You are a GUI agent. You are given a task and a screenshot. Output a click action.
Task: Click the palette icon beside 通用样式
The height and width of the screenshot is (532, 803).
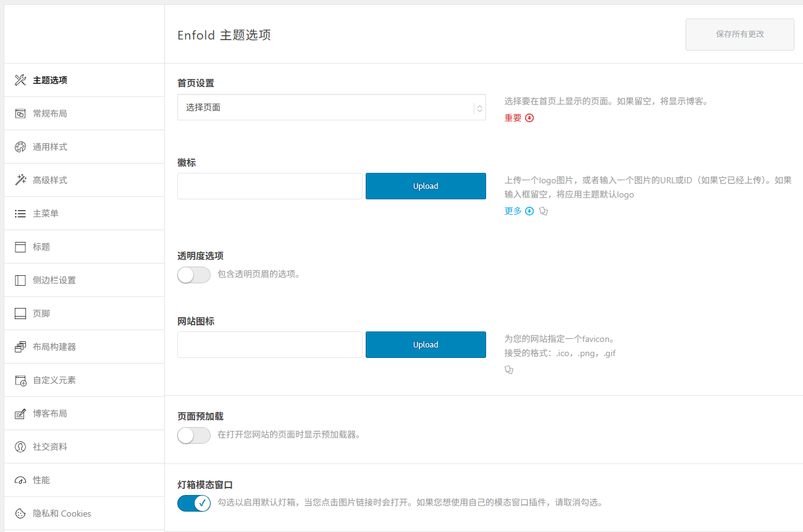click(x=20, y=147)
